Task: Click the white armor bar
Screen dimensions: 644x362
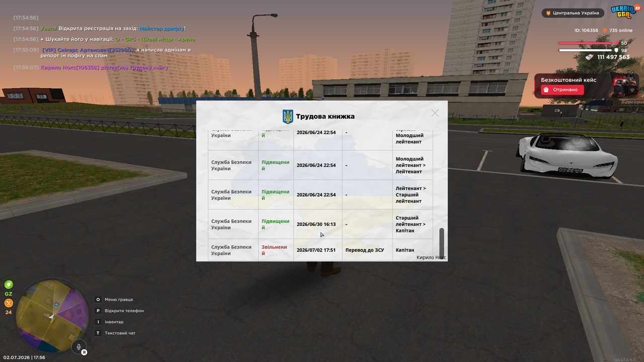Action: [586, 50]
